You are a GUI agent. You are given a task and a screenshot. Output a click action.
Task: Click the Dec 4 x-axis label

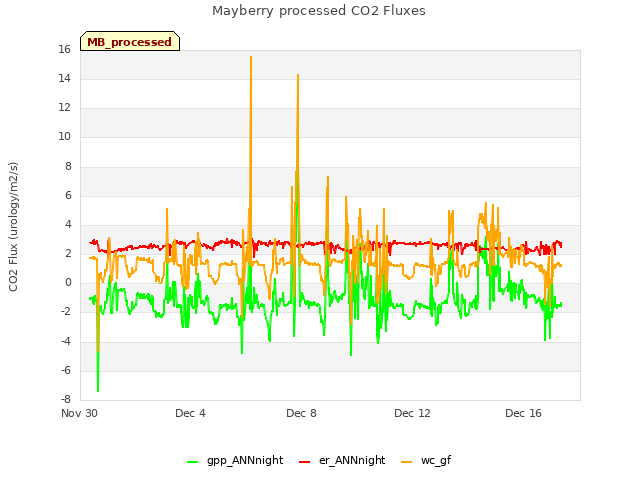pos(190,413)
